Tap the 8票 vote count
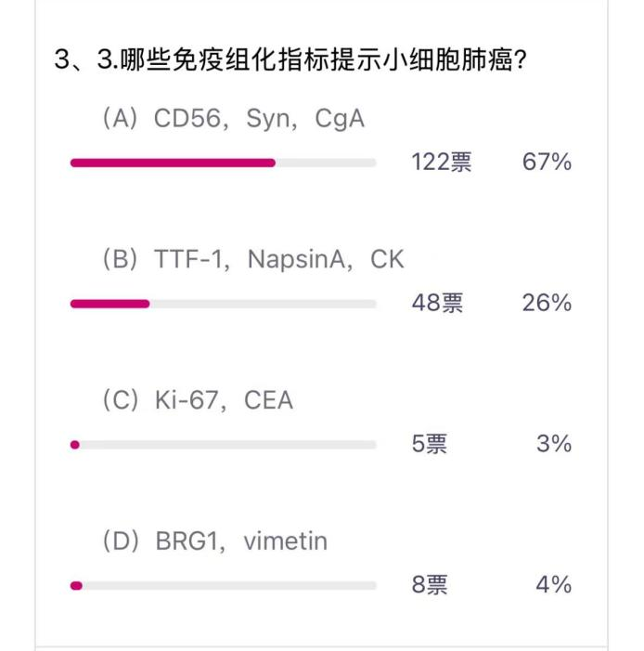 click(x=430, y=586)
